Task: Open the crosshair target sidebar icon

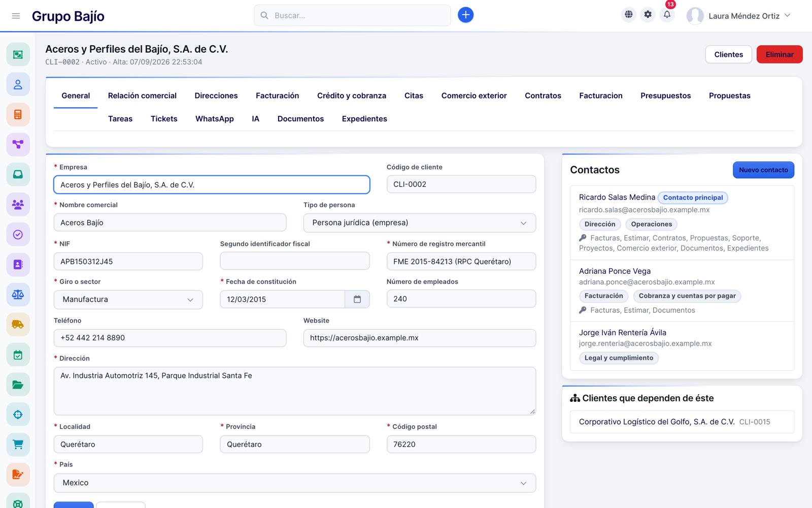Action: 18,415
